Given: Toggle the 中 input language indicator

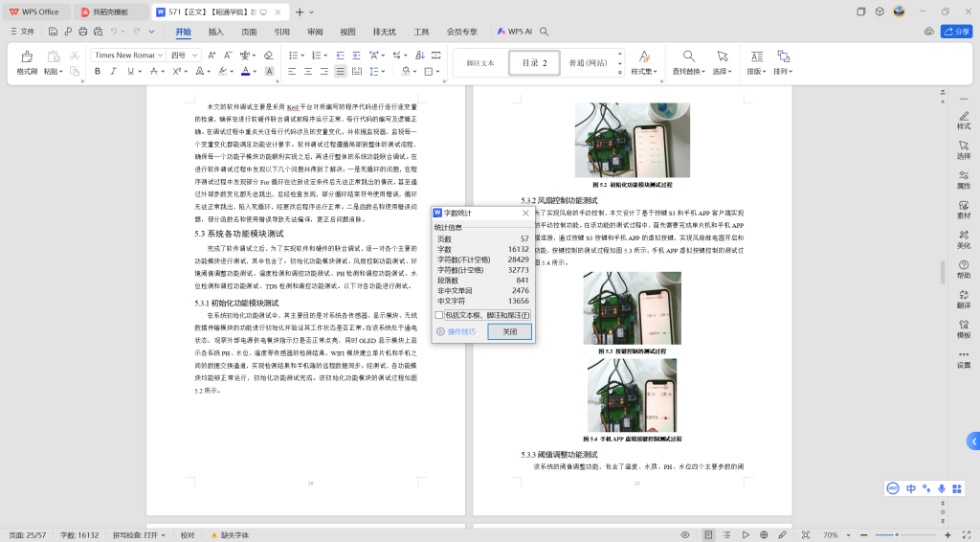Looking at the screenshot, I should tap(911, 489).
